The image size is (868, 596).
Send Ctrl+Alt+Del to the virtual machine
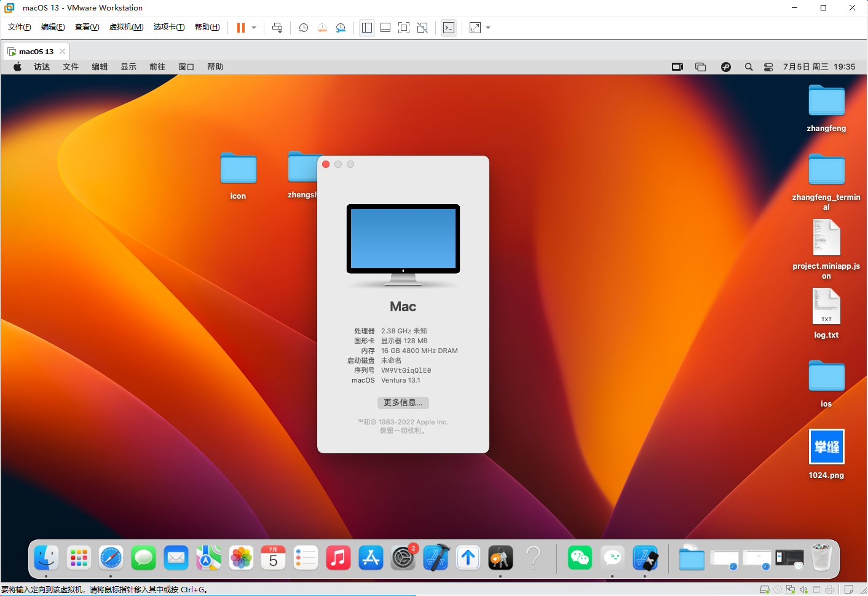pos(277,28)
